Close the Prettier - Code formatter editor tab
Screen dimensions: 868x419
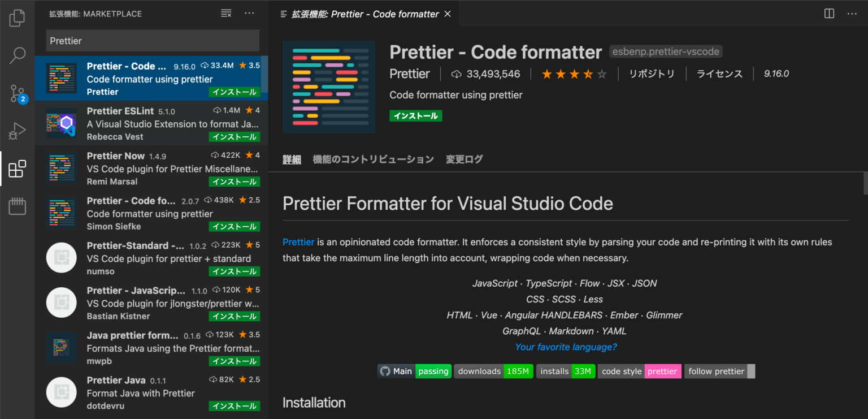[447, 14]
